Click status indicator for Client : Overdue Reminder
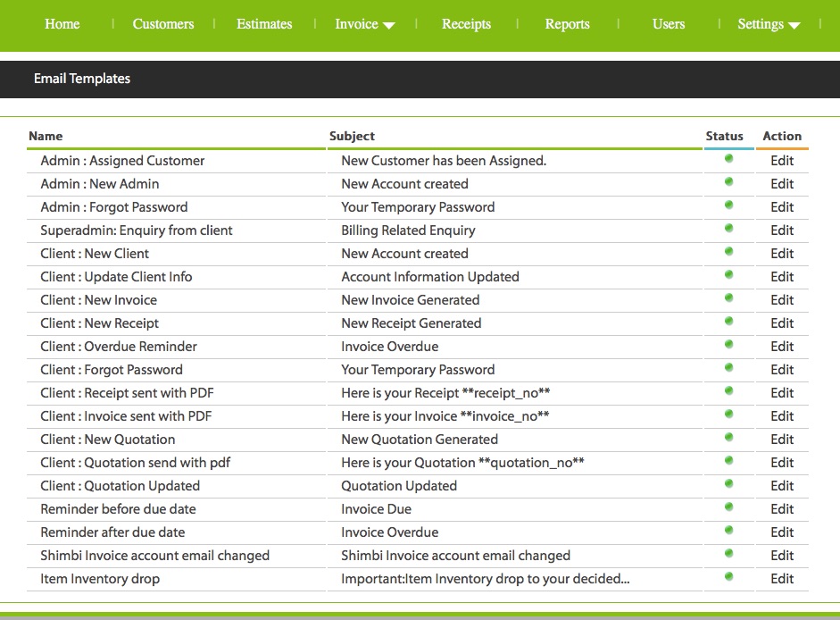 728,345
